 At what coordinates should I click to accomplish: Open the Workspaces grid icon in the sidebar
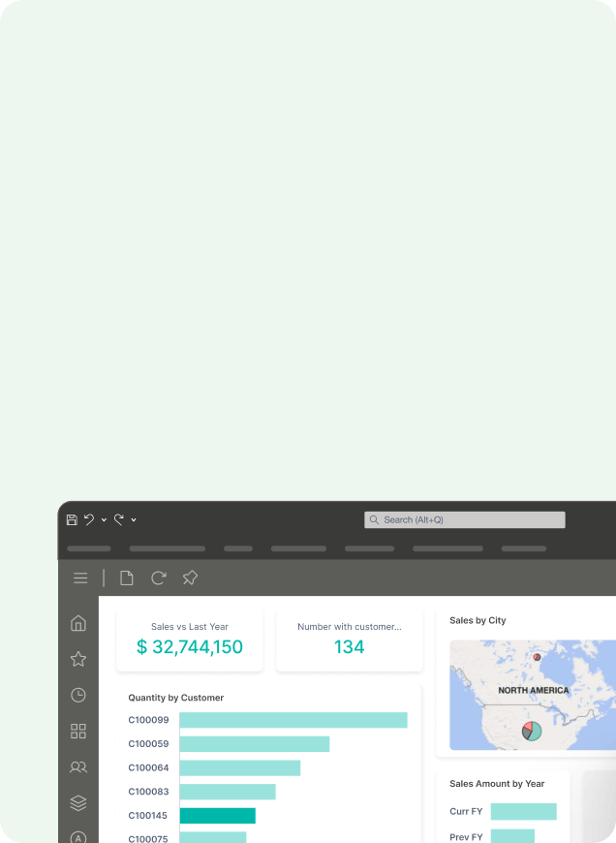point(78,732)
